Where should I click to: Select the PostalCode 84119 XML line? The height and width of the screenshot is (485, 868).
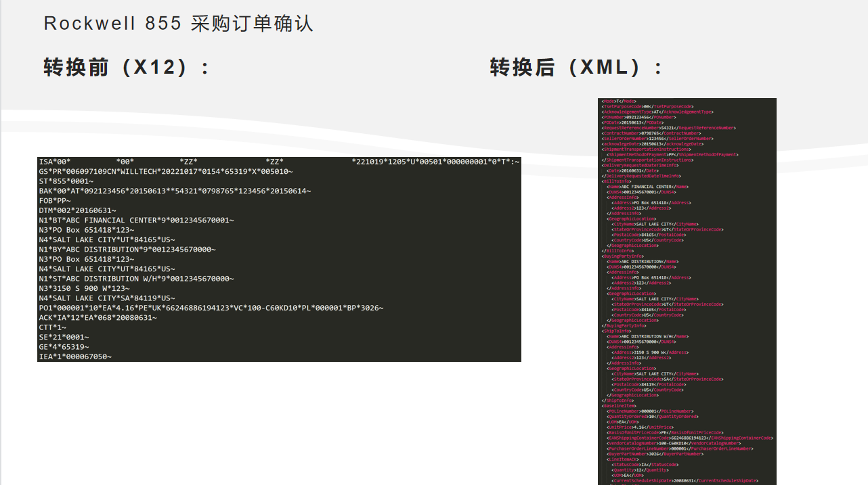click(647, 385)
